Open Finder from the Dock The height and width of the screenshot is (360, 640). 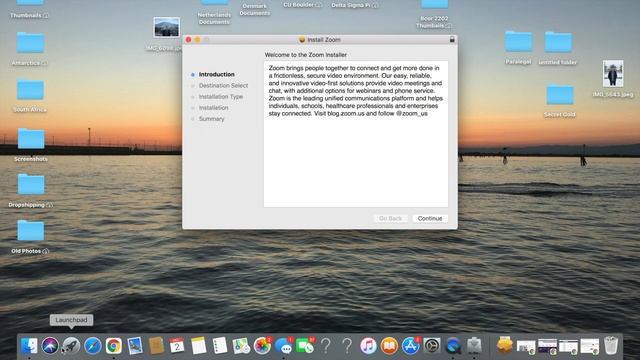(29, 346)
